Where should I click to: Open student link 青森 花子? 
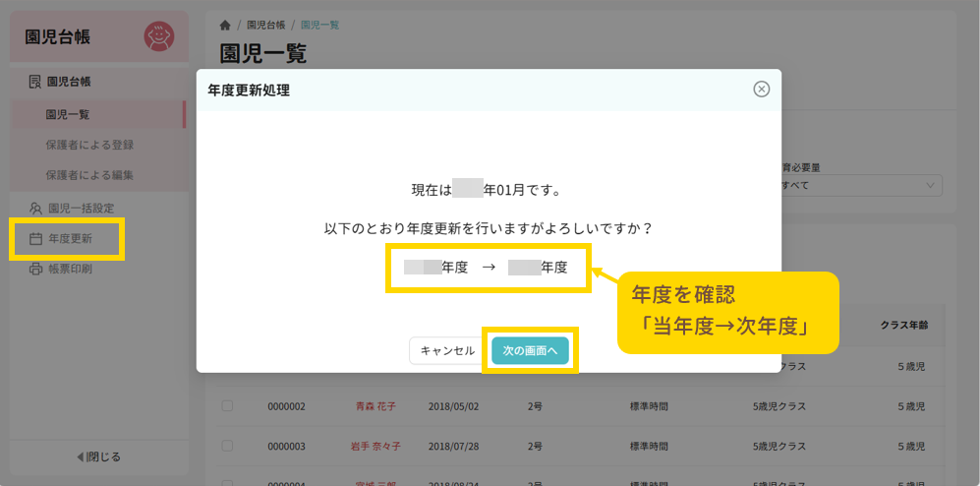pyautogui.click(x=377, y=406)
